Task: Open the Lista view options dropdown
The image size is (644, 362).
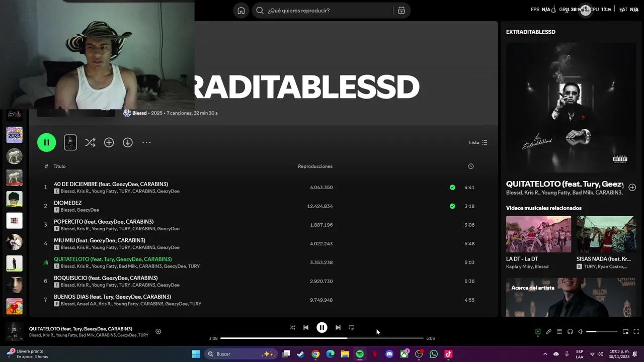Action: click(478, 142)
